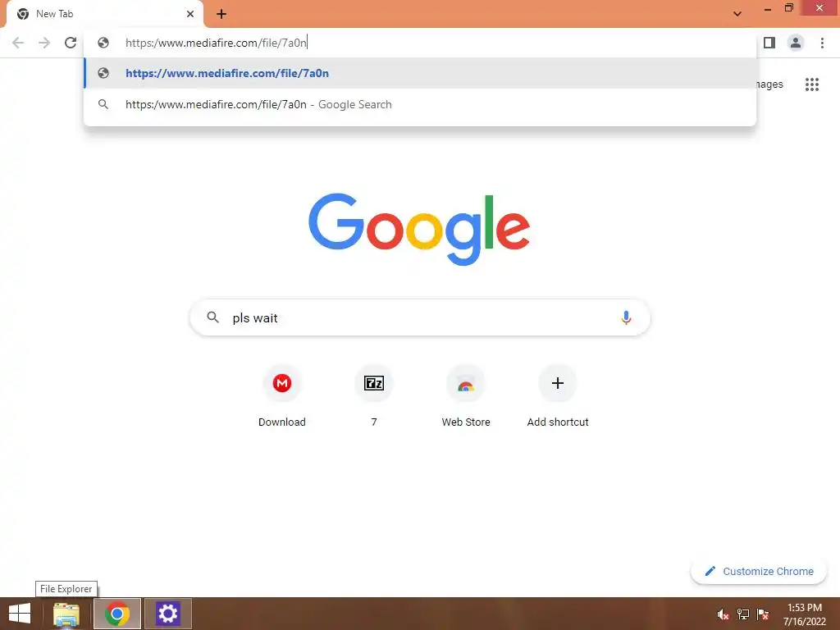Open File Explorer from taskbar
Viewport: 840px width, 630px height.
tap(66, 614)
